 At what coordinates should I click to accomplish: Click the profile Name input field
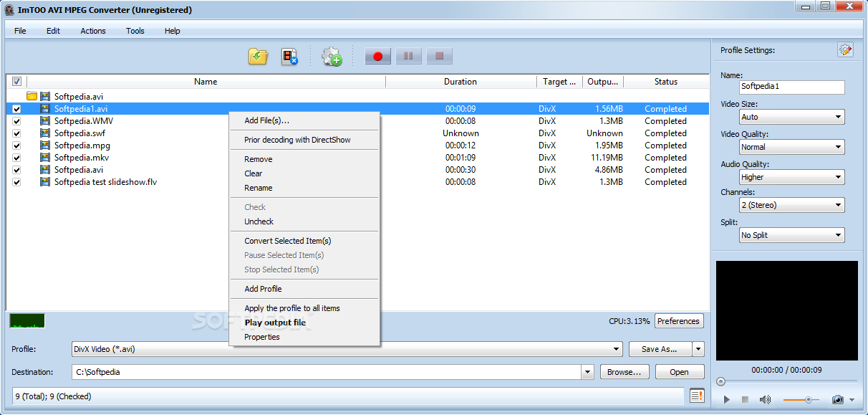point(791,87)
